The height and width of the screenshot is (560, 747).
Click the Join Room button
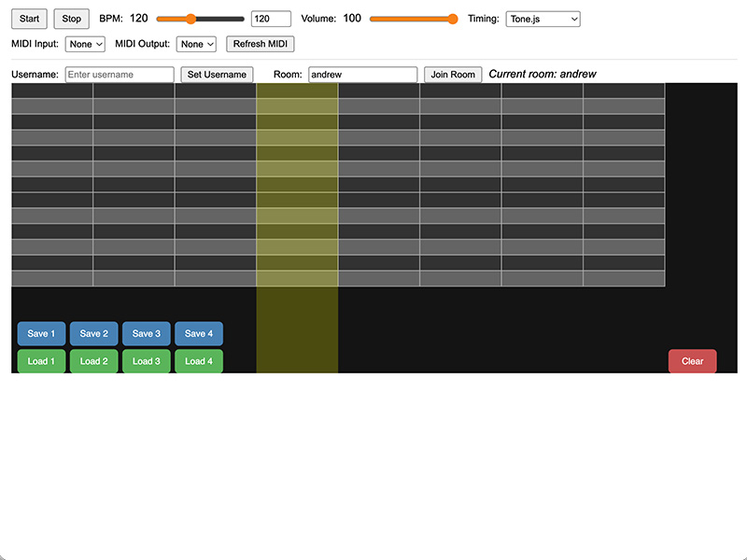453,75
